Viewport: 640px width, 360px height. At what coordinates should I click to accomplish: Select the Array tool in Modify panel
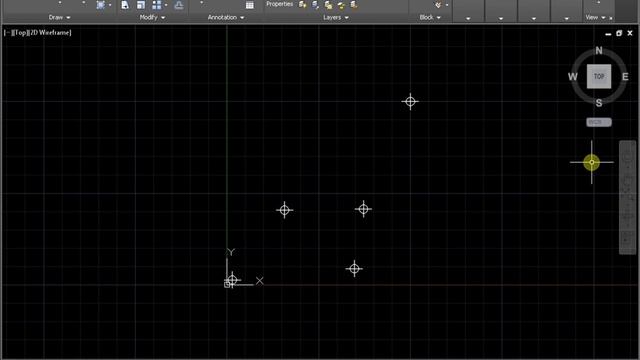point(156,5)
